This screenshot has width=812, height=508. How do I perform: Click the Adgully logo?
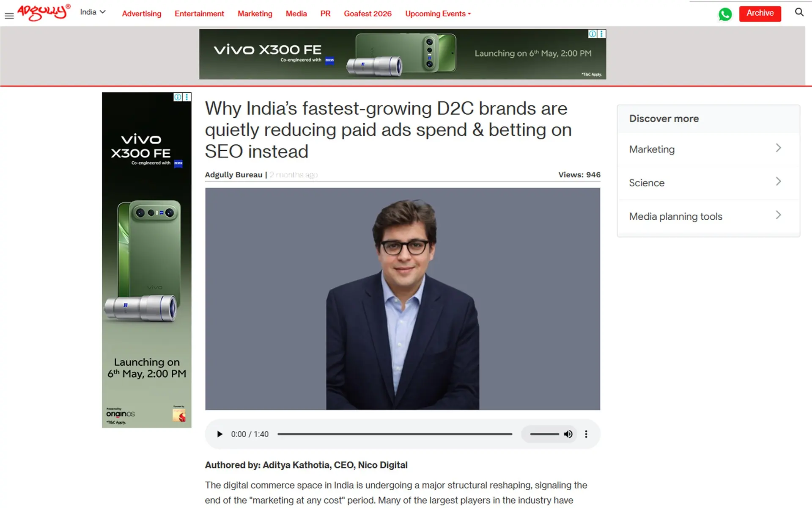[44, 12]
